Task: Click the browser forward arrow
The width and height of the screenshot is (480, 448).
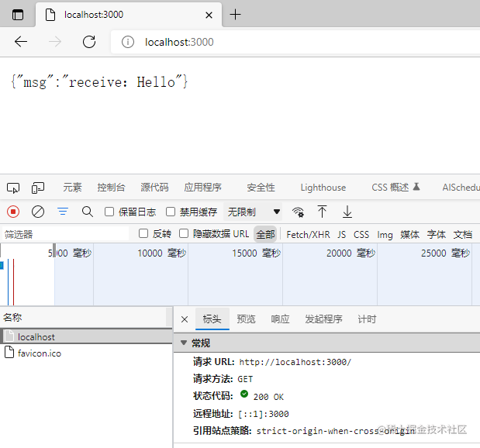Action: 55,42
